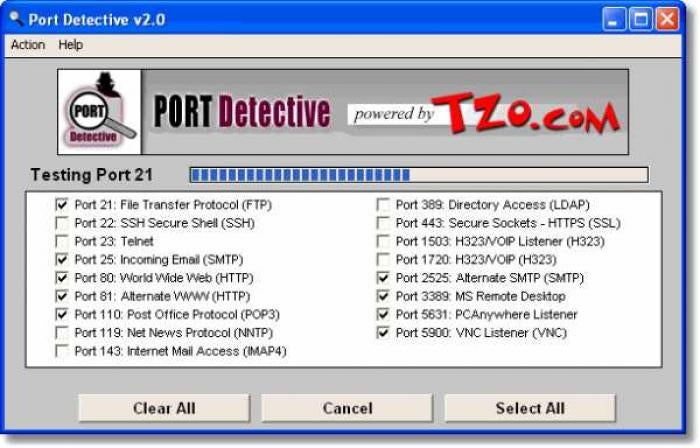Check the Port 1720 H323/VOIP checkbox
The image size is (700, 448).
tap(383, 260)
